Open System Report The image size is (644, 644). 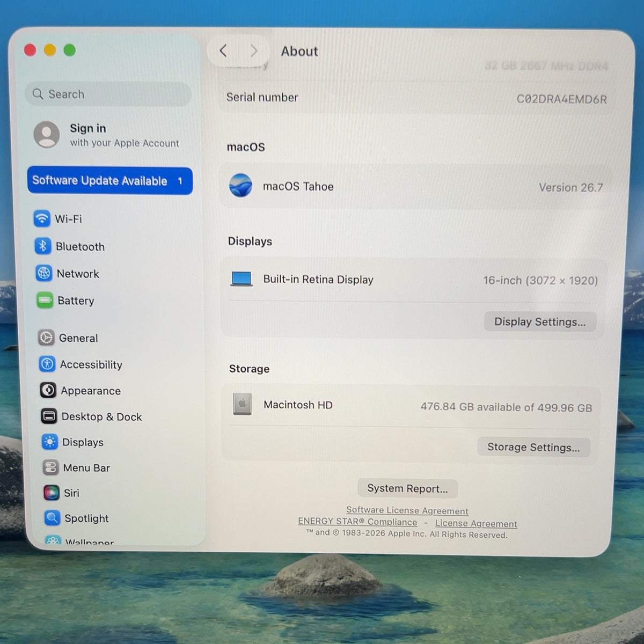[x=407, y=488]
